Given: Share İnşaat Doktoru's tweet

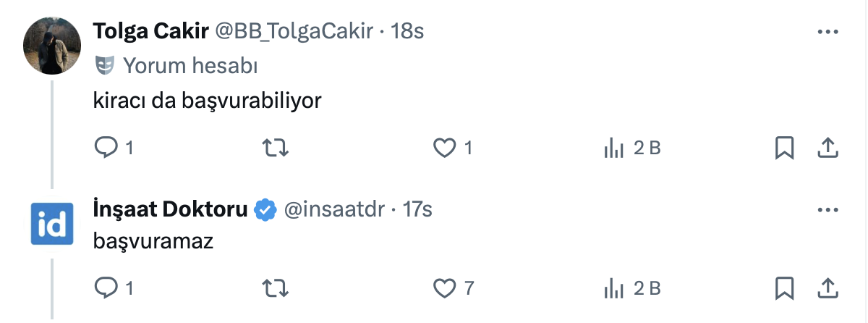Looking at the screenshot, I should [827, 288].
